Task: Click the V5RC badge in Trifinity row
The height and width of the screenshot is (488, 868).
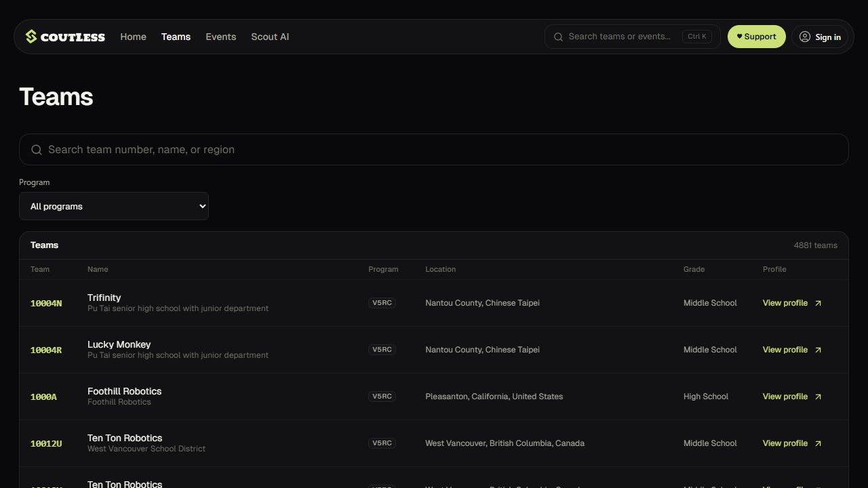Action: (x=382, y=303)
